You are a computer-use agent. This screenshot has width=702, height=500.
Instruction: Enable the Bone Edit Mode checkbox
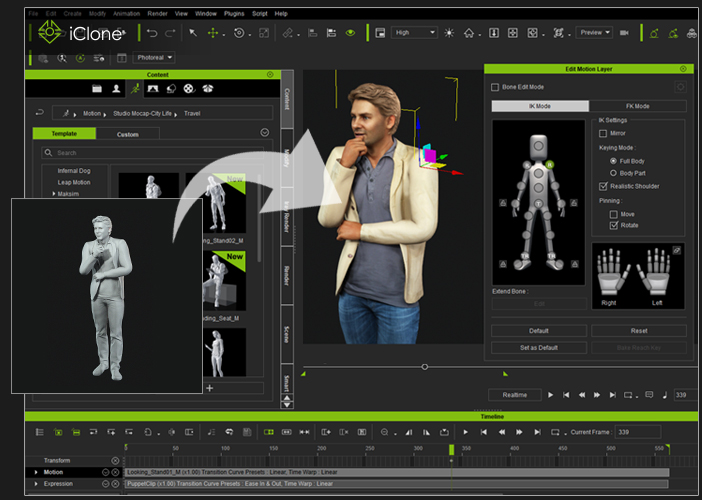coord(496,87)
